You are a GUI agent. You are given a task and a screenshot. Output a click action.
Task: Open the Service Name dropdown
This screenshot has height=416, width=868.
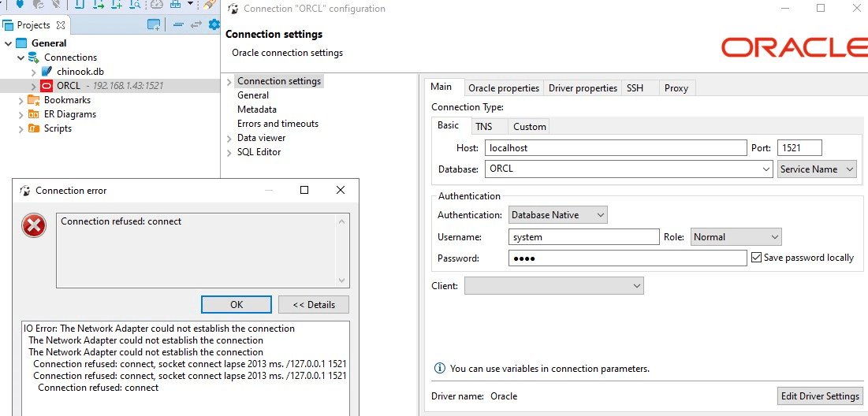[x=817, y=169]
